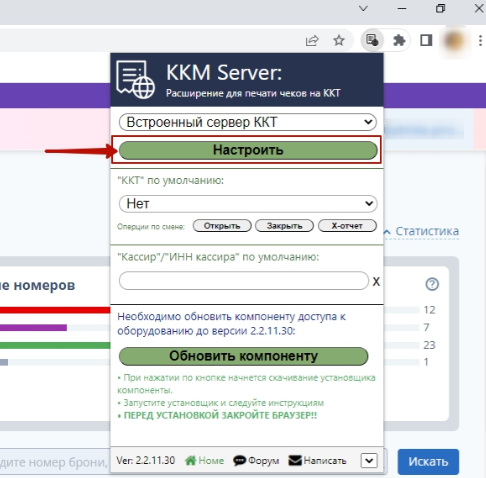Click the chart value '23'

click(x=429, y=345)
